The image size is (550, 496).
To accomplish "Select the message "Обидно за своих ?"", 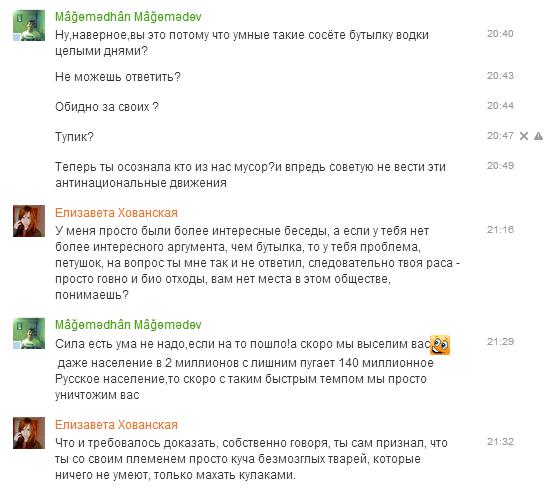I will [x=107, y=107].
